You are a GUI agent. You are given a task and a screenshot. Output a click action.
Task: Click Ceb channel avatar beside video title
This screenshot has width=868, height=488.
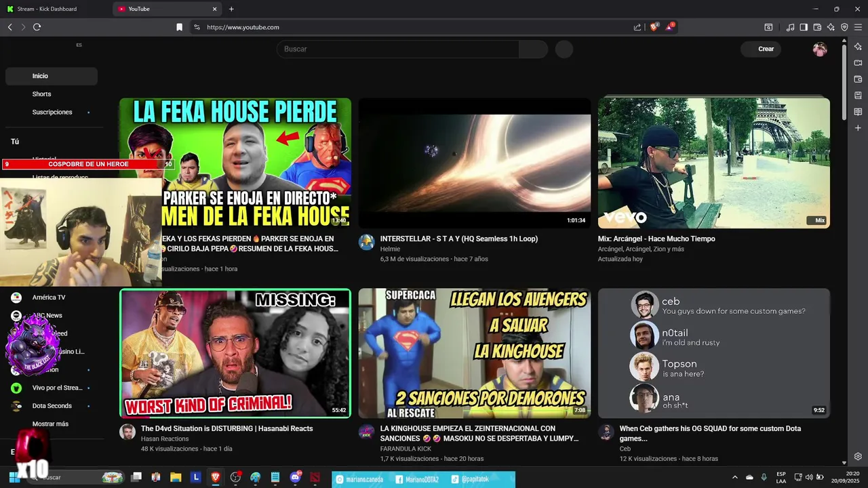[606, 432]
